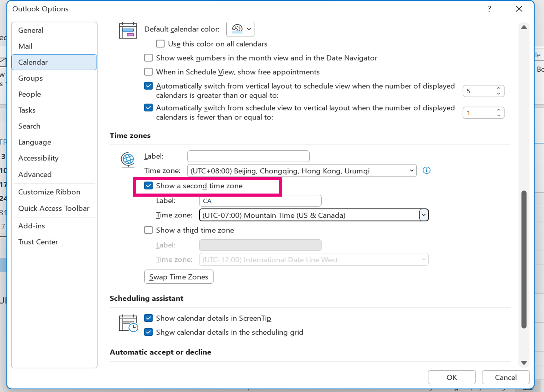Viewport: 544px width, 392px height.
Task: Click the scroll down arrow
Action: pos(524,363)
